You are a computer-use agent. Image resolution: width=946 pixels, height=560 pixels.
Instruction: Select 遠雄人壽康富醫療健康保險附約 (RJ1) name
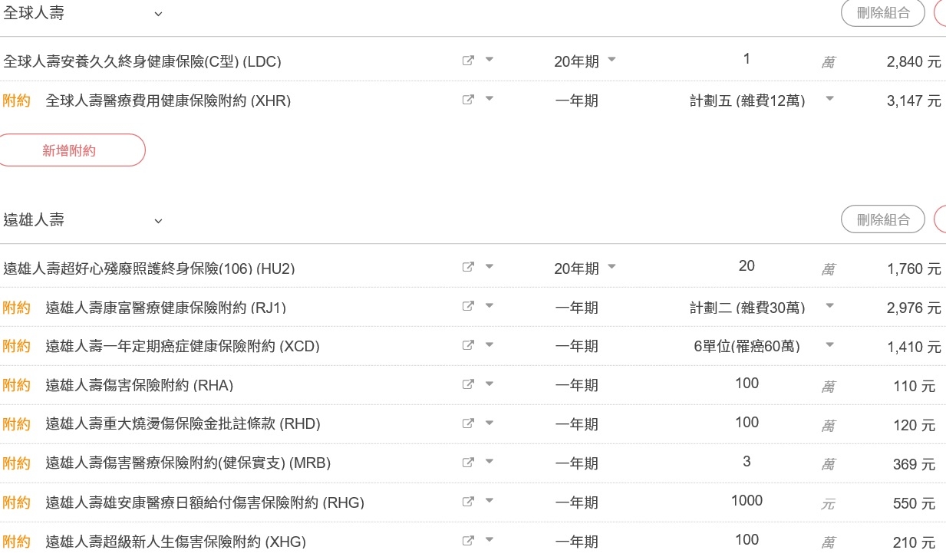(x=166, y=308)
